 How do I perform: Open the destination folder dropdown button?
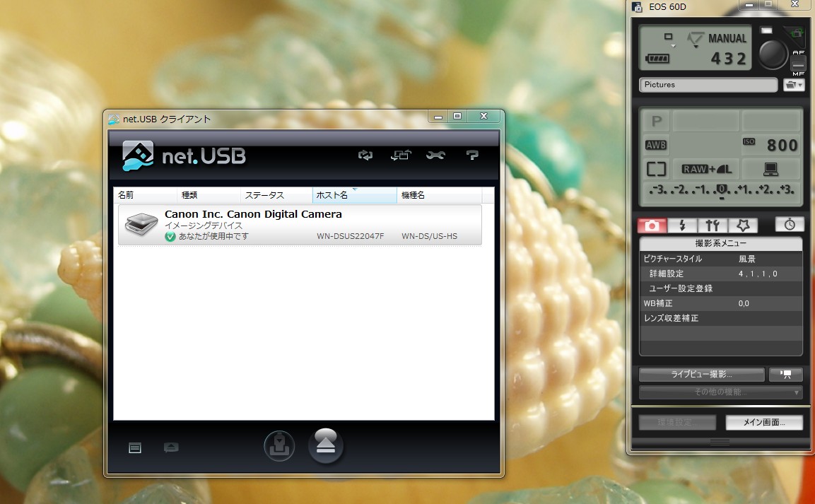[x=794, y=86]
